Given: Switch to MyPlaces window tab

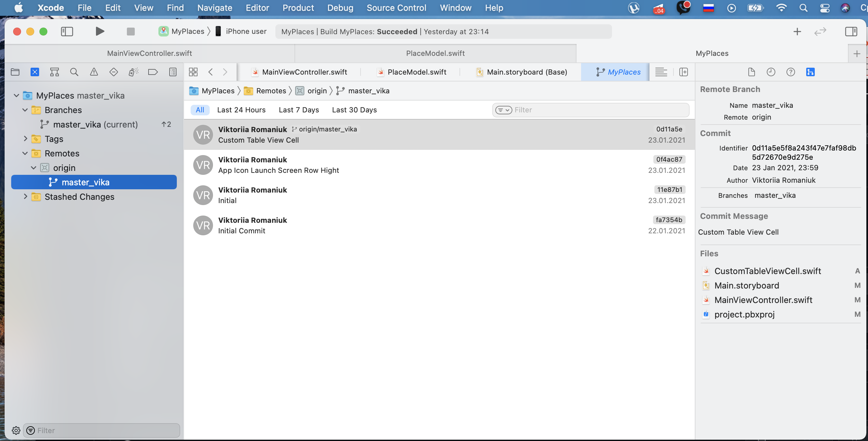Looking at the screenshot, I should point(712,53).
